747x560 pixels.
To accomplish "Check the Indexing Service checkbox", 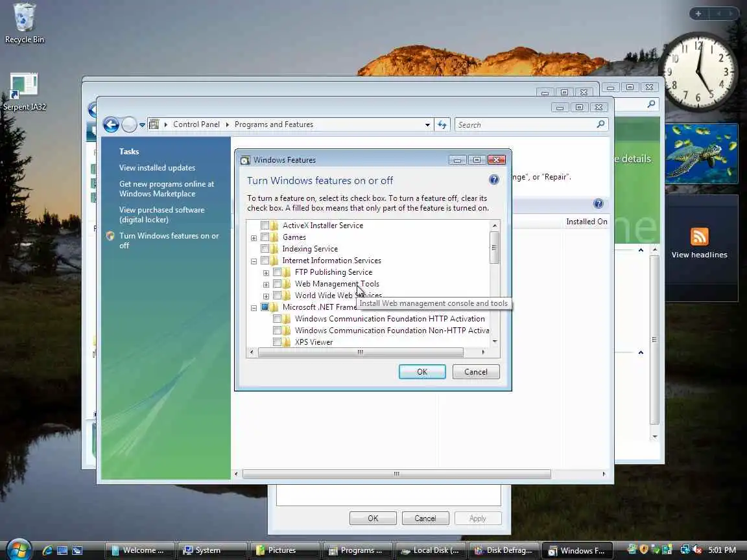I will (x=265, y=249).
